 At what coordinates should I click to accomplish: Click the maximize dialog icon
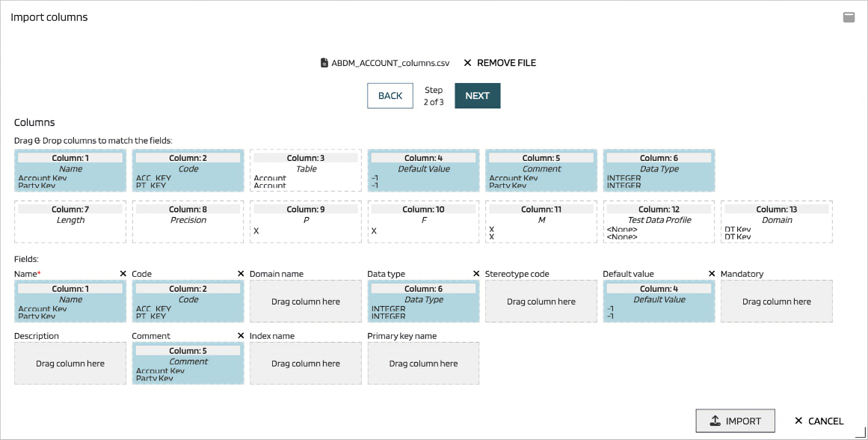[849, 17]
